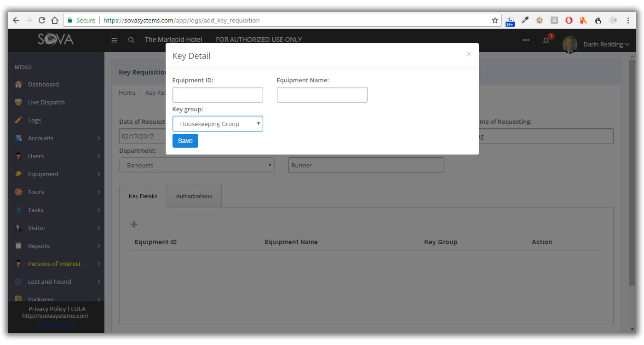This screenshot has height=345, width=644.
Task: Go back using the browser back arrow
Action: pyautogui.click(x=16, y=20)
